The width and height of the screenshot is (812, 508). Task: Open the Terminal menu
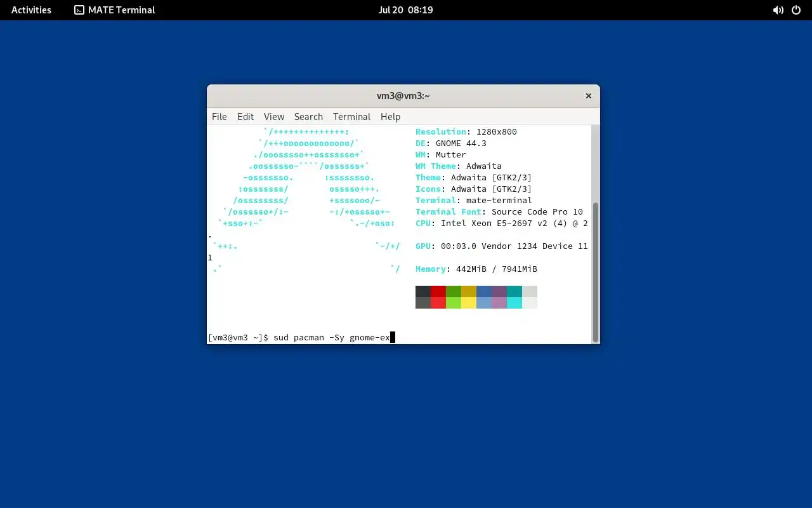351,117
